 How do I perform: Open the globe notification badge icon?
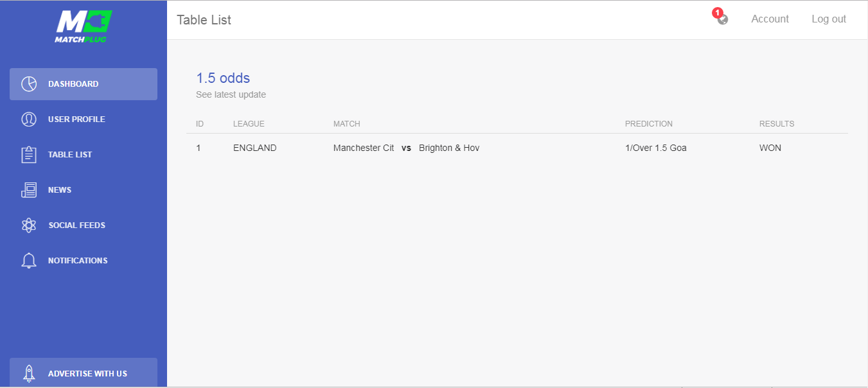tap(721, 17)
